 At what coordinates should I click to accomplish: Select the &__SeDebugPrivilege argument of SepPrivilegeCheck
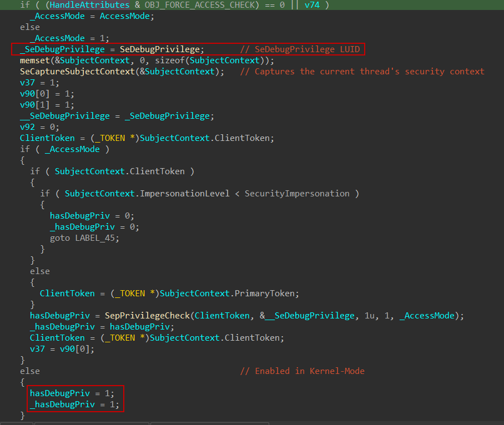(307, 316)
